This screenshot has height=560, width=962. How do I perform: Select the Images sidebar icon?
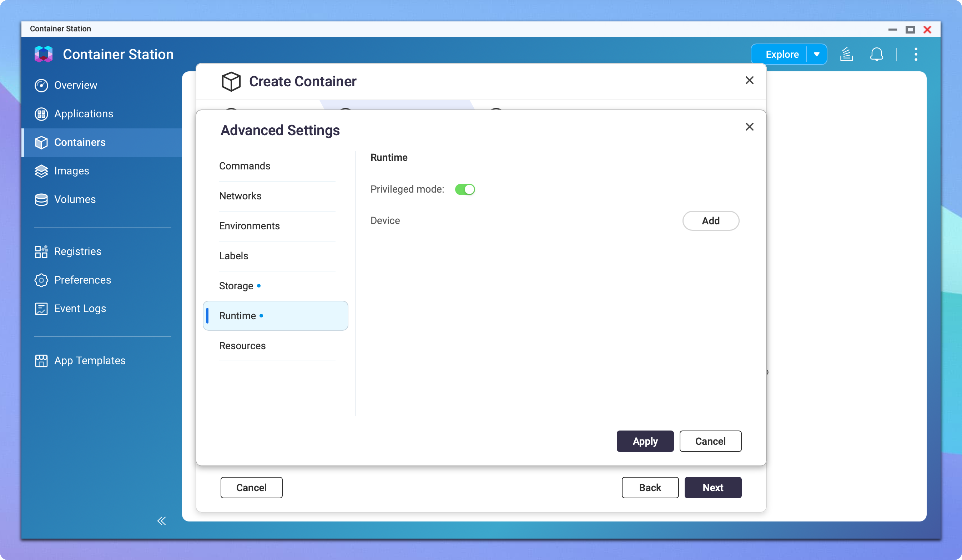point(42,171)
